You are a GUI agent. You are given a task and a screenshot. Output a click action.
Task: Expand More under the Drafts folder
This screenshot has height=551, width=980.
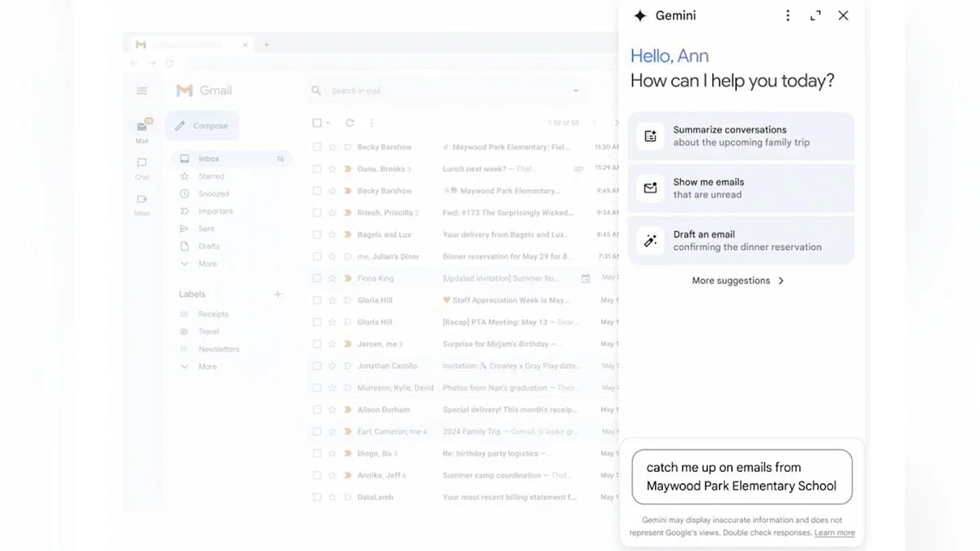pyautogui.click(x=207, y=264)
